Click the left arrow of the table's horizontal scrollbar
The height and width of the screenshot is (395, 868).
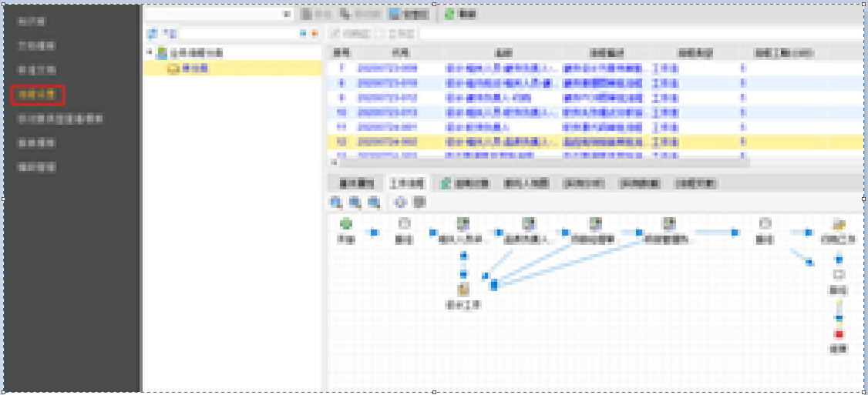[x=335, y=162]
